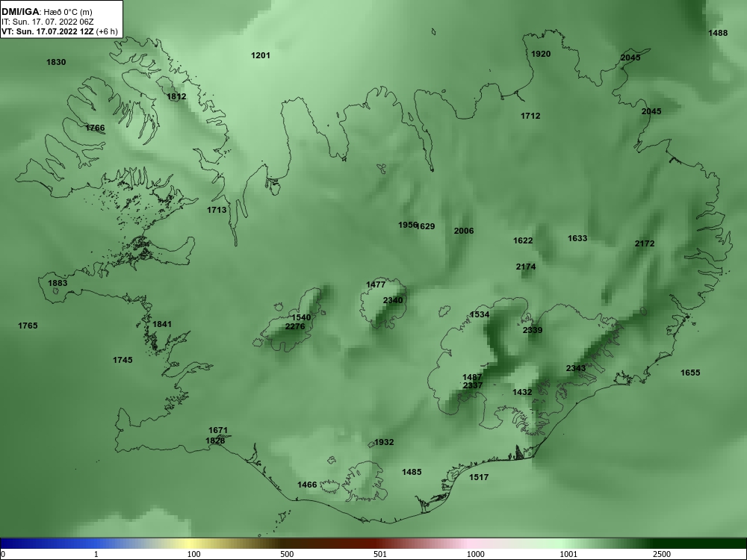The width and height of the screenshot is (747, 560).
Task: Click the 1485 value label
Action: [x=412, y=472]
